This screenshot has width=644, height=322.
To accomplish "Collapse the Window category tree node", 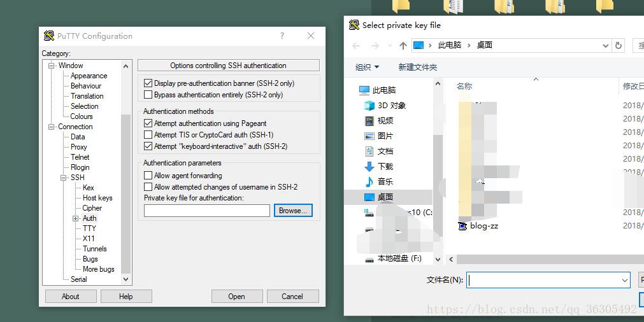I will tap(52, 66).
